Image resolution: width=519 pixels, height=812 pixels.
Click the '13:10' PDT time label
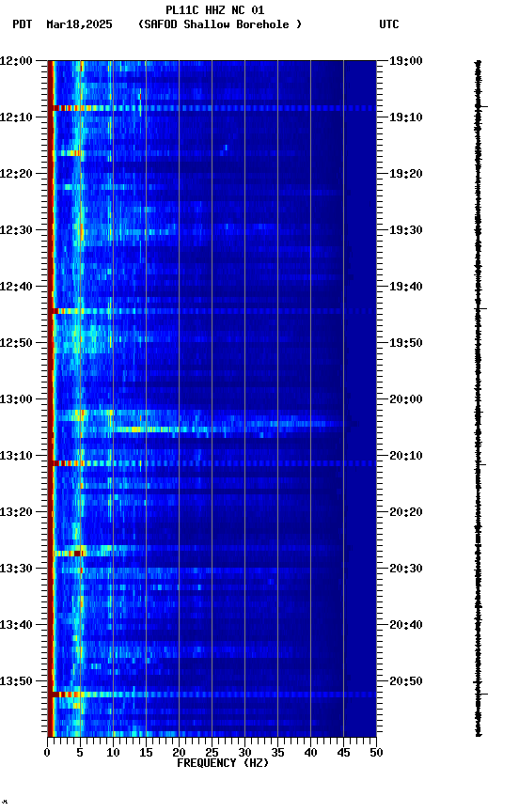click(16, 456)
